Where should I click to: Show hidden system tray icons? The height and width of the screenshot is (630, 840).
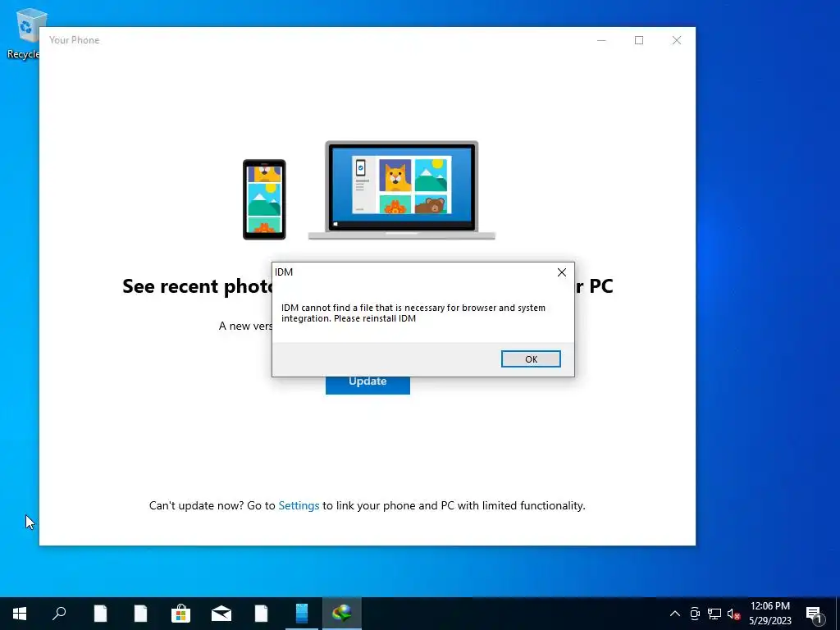675,614
